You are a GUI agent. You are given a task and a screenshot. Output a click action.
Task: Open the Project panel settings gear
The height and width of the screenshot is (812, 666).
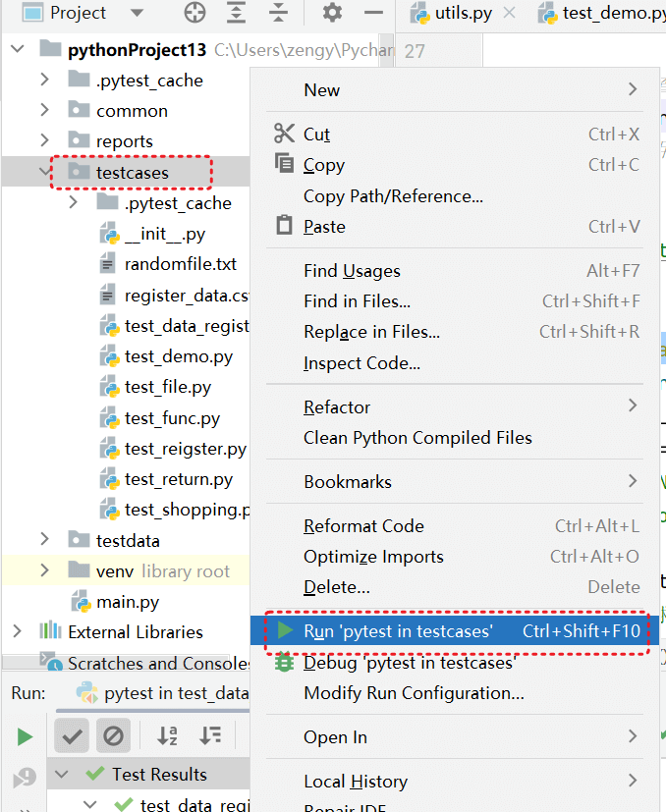[332, 13]
